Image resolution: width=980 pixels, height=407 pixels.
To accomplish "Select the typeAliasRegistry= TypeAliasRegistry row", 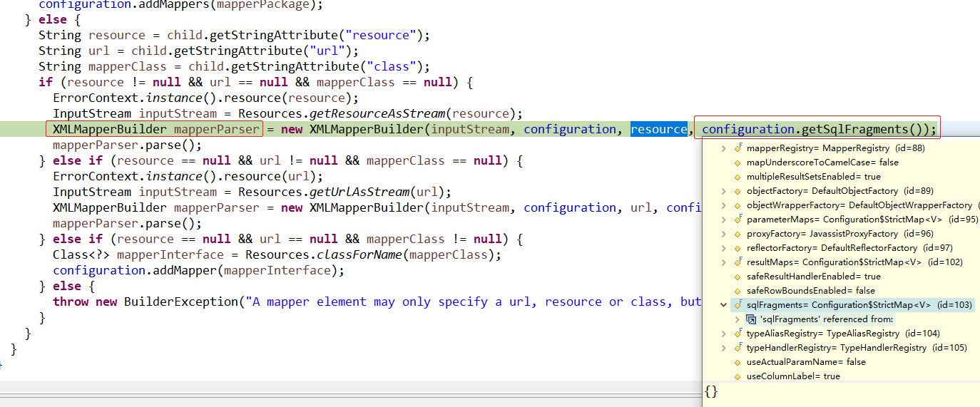I will click(x=843, y=334).
